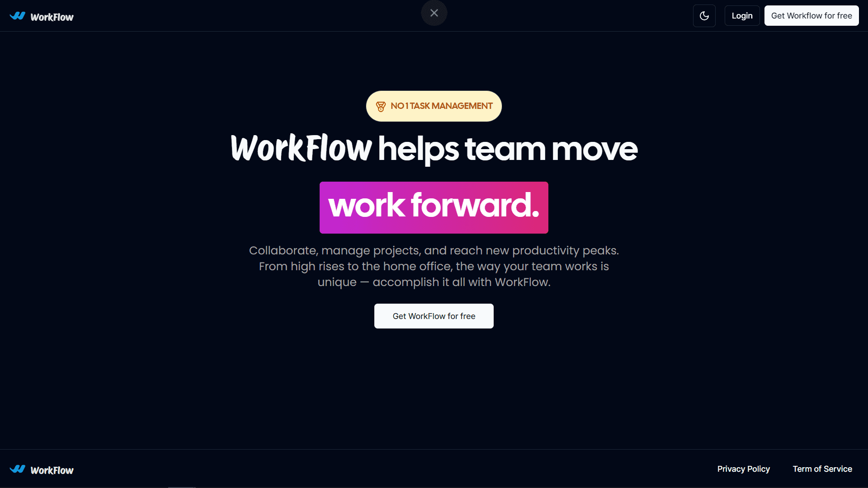Image resolution: width=868 pixels, height=488 pixels.
Task: Click Get WorkFlow for free hero button
Action: 434,316
